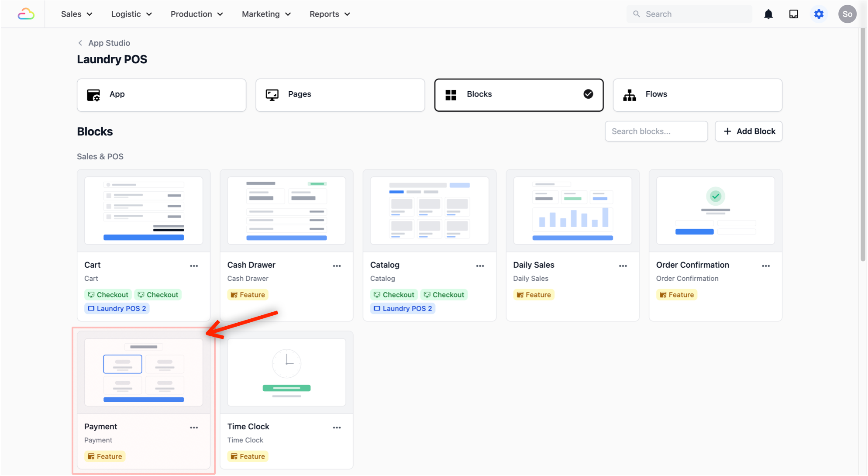
Task: Focus the Search blocks input field
Action: point(656,131)
